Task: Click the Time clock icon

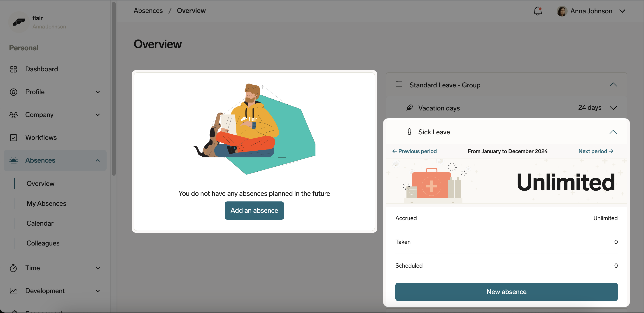Action: click(x=14, y=268)
